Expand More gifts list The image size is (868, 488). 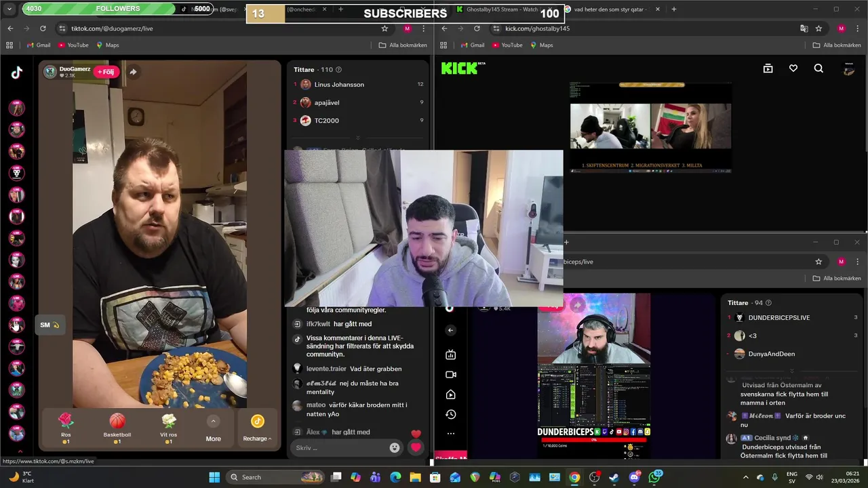point(213,429)
